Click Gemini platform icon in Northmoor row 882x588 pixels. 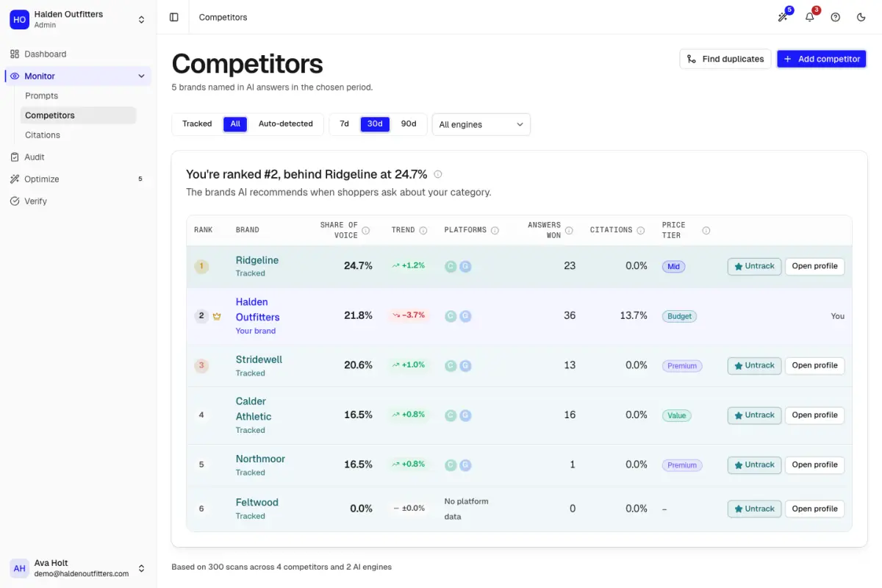click(465, 465)
